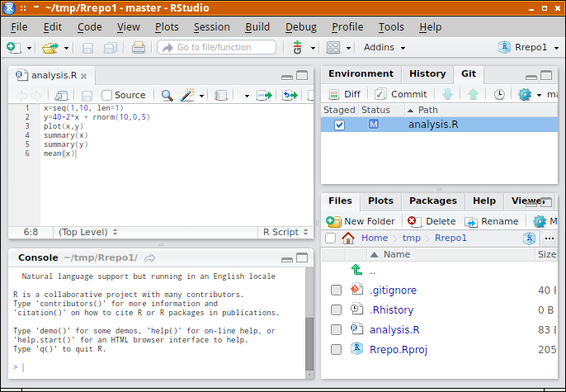566x392 pixels.
Task: Open the Build menu
Action: [x=257, y=27]
